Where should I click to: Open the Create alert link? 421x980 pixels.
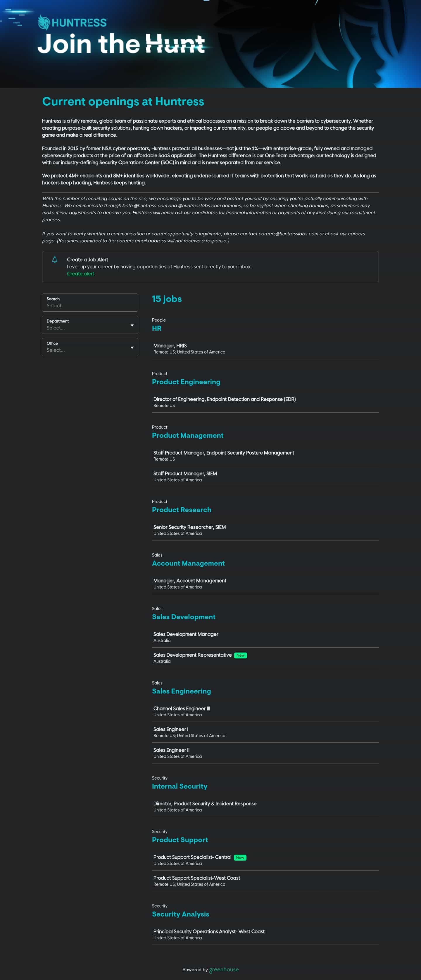(81, 274)
